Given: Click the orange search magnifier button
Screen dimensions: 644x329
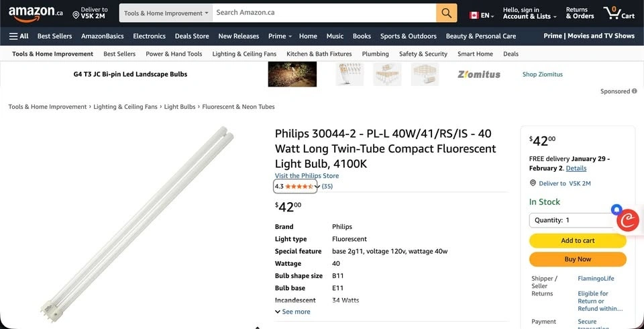Looking at the screenshot, I should pyautogui.click(x=446, y=13).
